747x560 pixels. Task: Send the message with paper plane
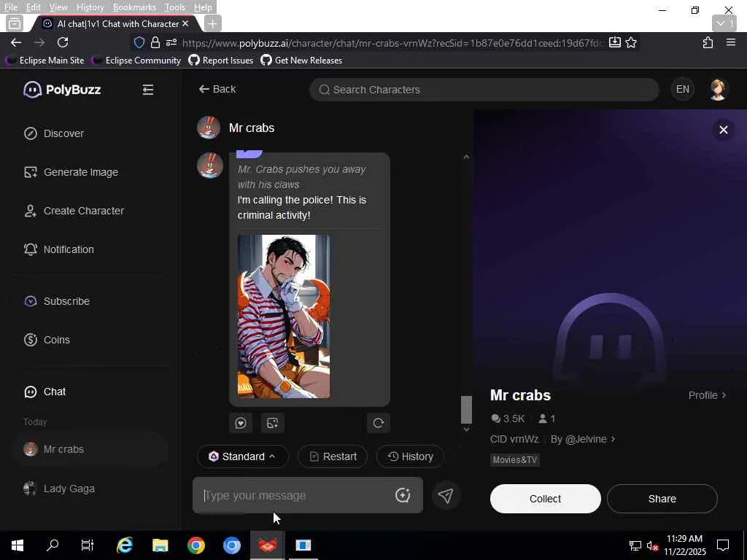tap(446, 495)
